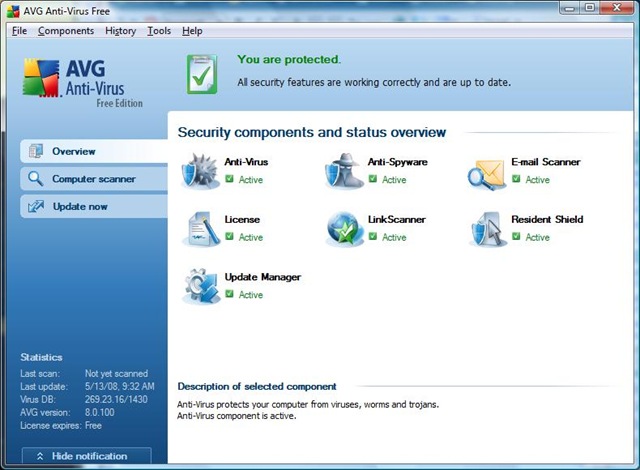Click License expires value Free
Image resolution: width=640 pixels, height=470 pixels.
pos(93,426)
